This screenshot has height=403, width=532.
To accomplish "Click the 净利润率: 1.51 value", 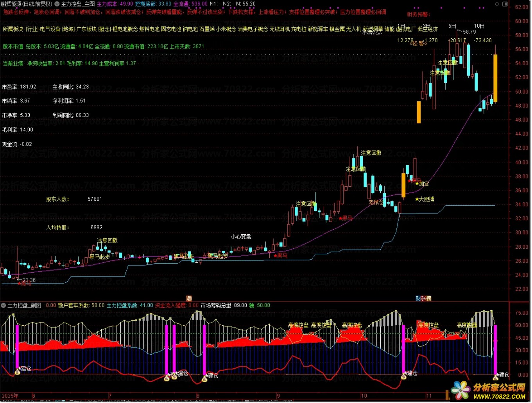I will (69, 101).
